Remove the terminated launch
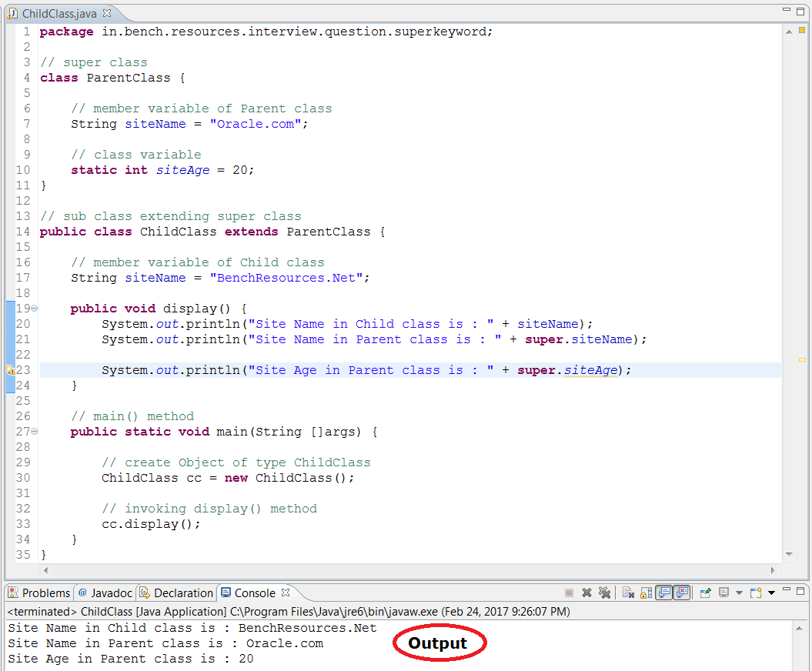Viewport: 812px width, 671px height. point(586,593)
